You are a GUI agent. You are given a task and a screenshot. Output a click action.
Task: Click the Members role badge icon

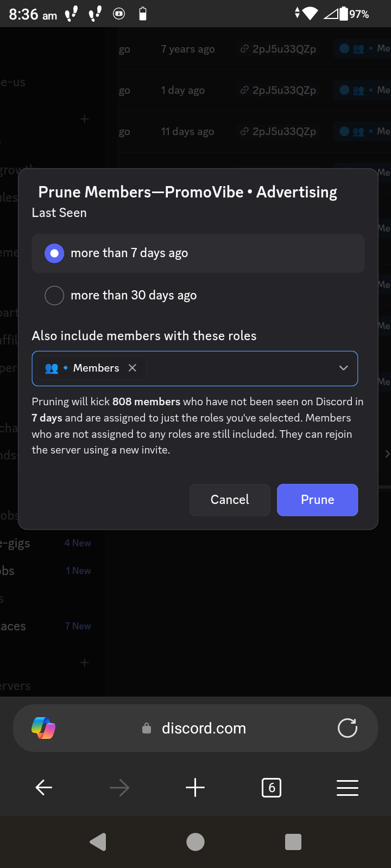pyautogui.click(x=51, y=368)
